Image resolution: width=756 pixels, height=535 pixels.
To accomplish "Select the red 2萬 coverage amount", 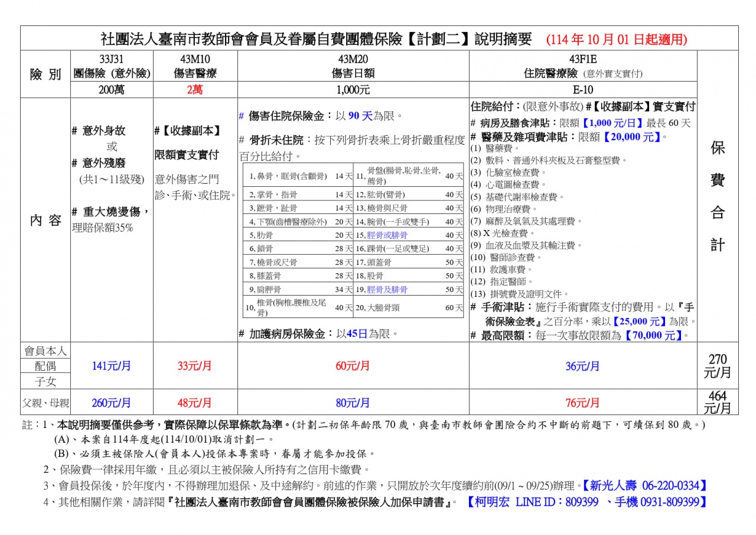I will 195,90.
